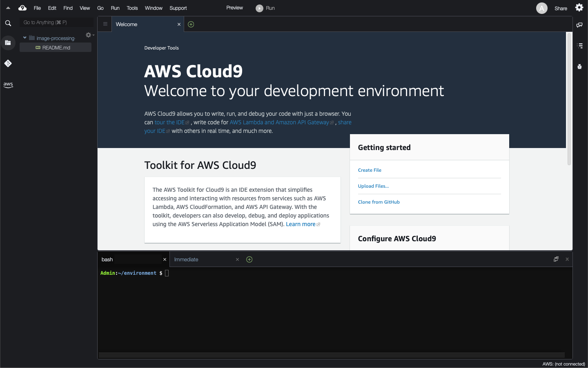Open the View menu
588x368 pixels.
tap(85, 8)
